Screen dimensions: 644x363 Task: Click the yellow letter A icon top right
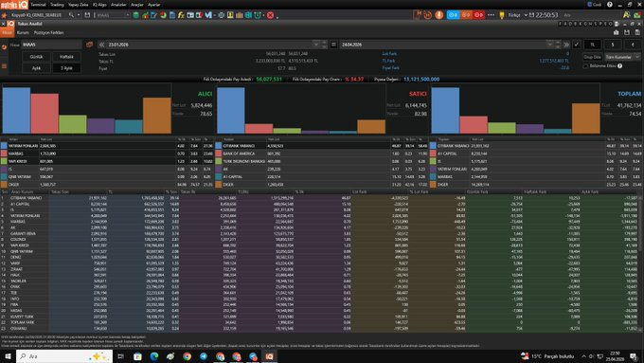[x=626, y=15]
